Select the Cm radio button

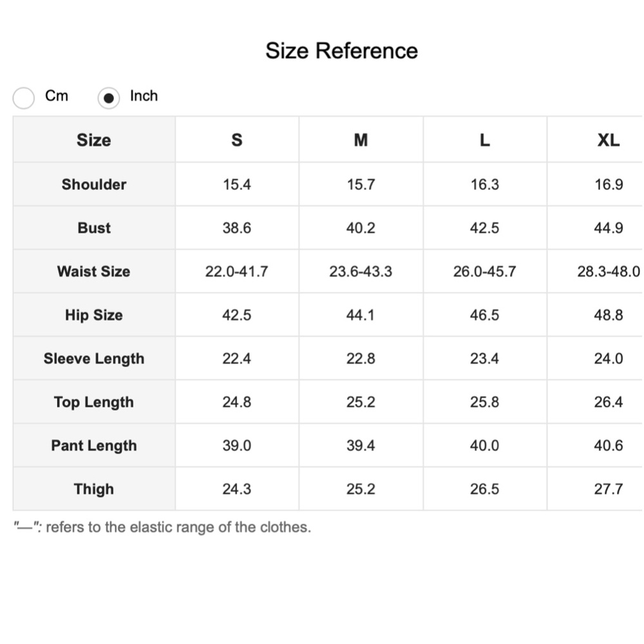point(24,98)
